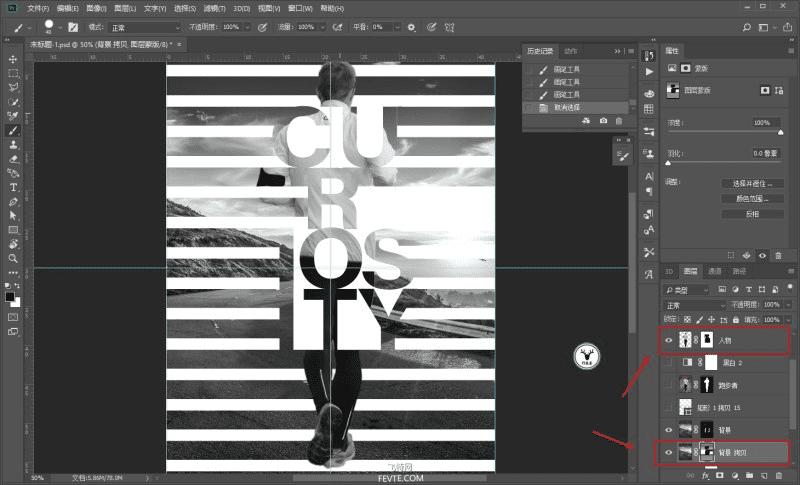
Task: Click 颜色范围 button
Action: pyautogui.click(x=753, y=199)
